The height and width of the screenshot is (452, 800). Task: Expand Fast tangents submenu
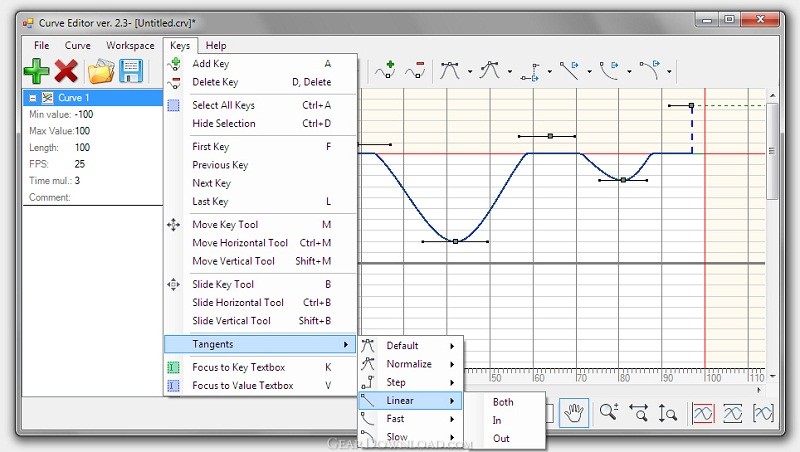click(411, 419)
